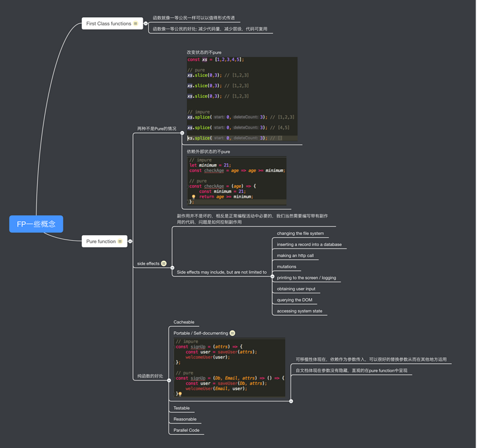Open note icon beside Portable / Self-documenting

232,333
